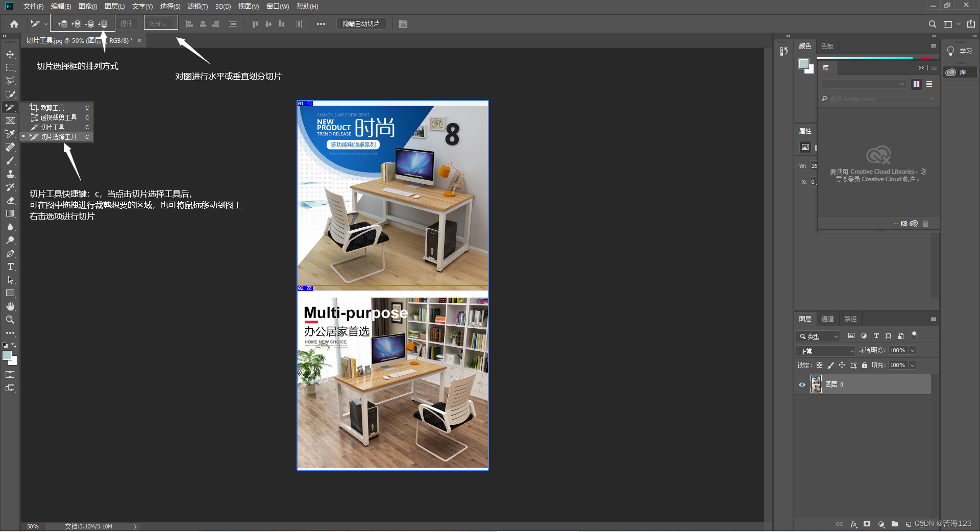Image resolution: width=980 pixels, height=532 pixels.
Task: Open the opacity 不透明度 dropdown arrow
Action: pos(912,350)
